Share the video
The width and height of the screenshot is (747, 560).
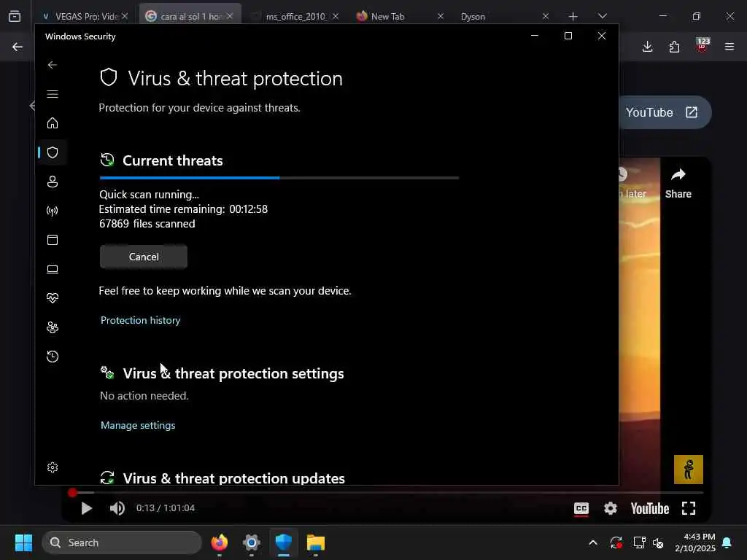[x=678, y=183]
